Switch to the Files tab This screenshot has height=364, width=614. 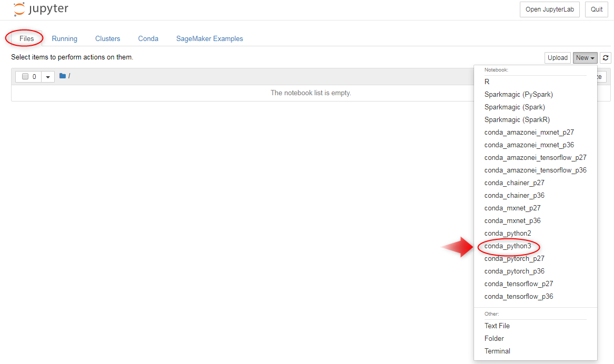tap(27, 38)
